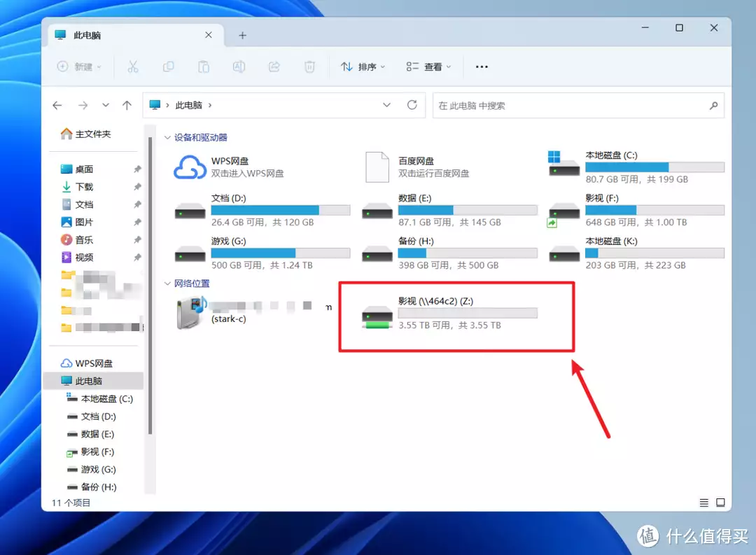Select the 文档 (D:) drive

click(262, 210)
